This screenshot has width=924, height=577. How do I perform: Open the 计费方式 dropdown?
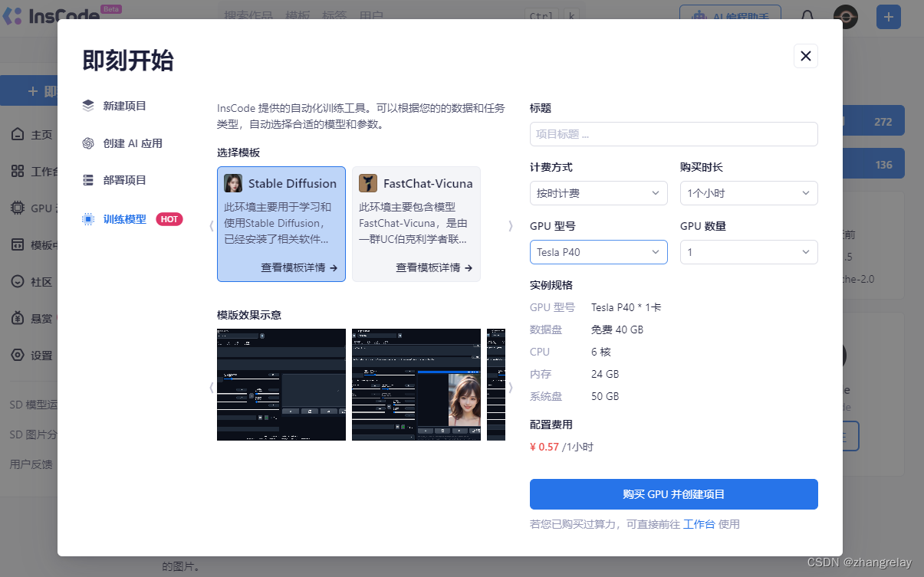[x=599, y=193]
